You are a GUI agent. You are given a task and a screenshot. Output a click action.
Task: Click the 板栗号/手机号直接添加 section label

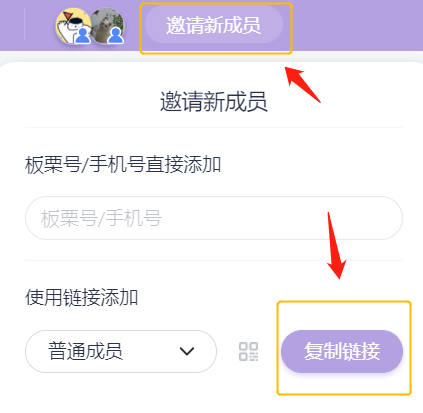pos(123,165)
